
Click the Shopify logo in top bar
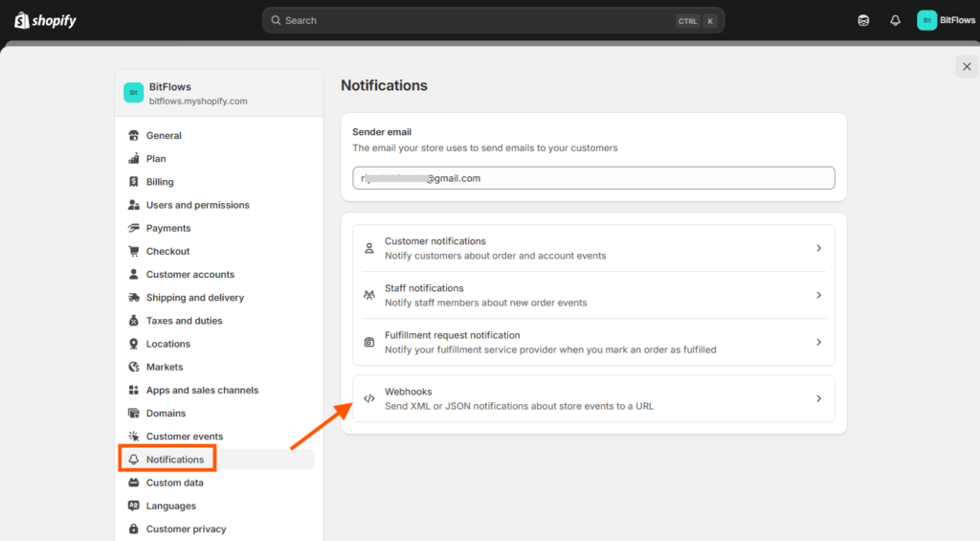(45, 20)
